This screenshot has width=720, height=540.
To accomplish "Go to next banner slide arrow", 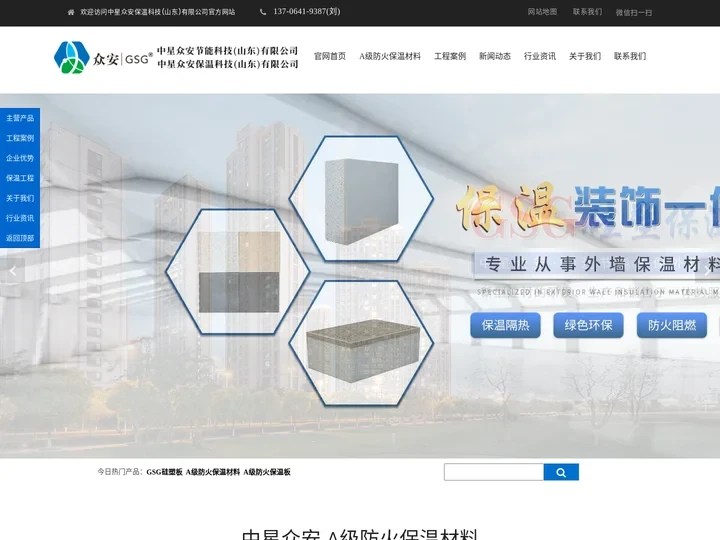I will pyautogui.click(x=707, y=271).
